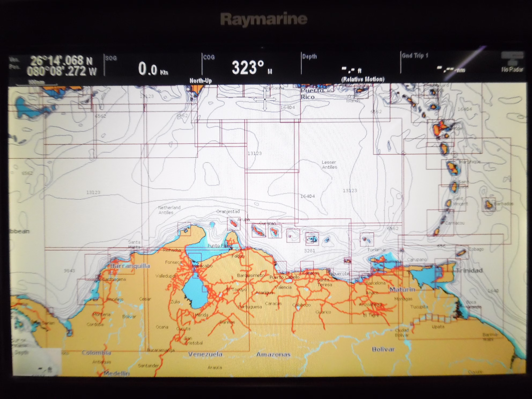532x399 pixels.
Task: Select the Tucupita label
Action: 419,307
